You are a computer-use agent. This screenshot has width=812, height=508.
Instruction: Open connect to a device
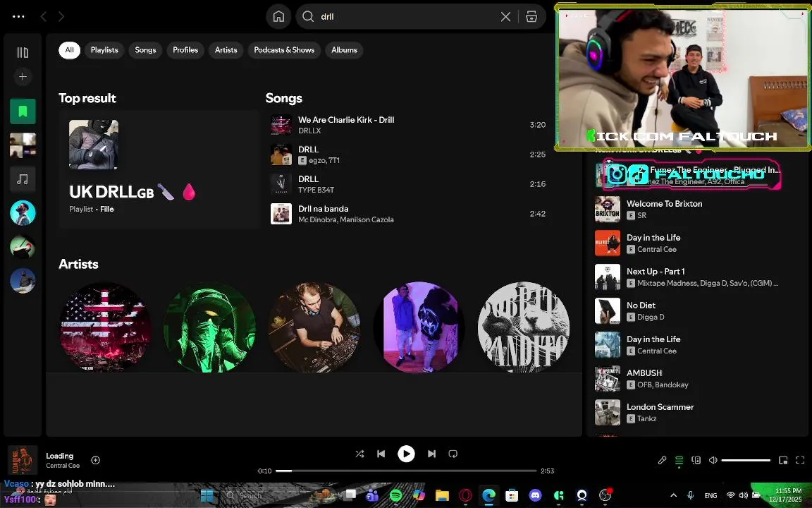(696, 460)
